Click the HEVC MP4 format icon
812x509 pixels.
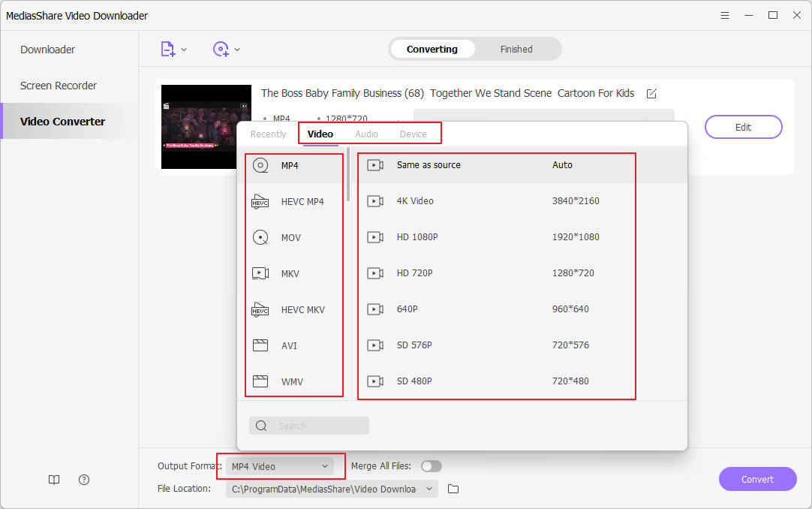pyautogui.click(x=260, y=201)
